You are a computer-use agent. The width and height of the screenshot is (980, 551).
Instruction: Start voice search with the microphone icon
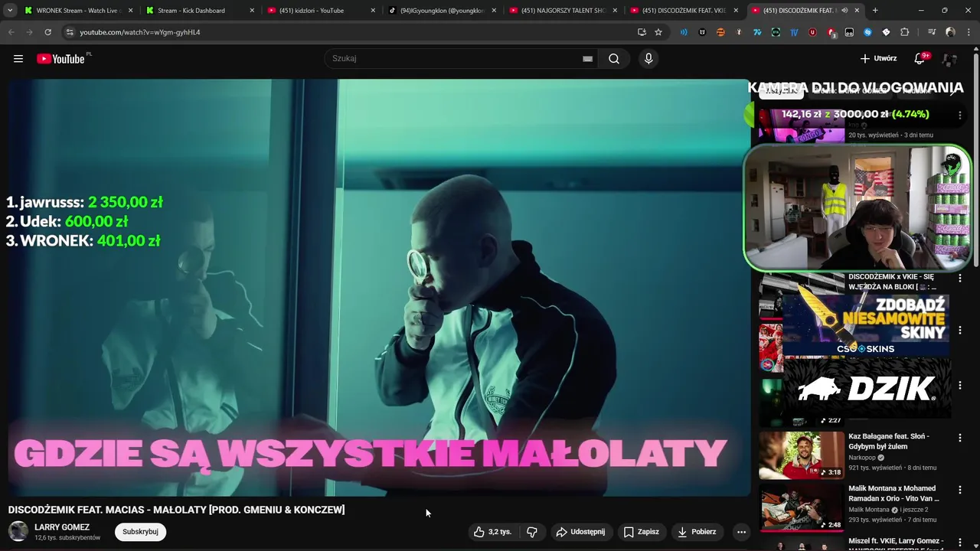pyautogui.click(x=648, y=59)
